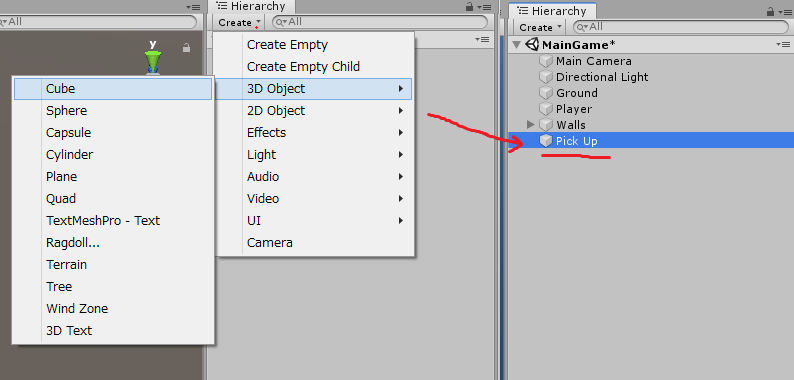The height and width of the screenshot is (380, 794).
Task: Open the MainGame scene options menu
Action: (x=784, y=45)
